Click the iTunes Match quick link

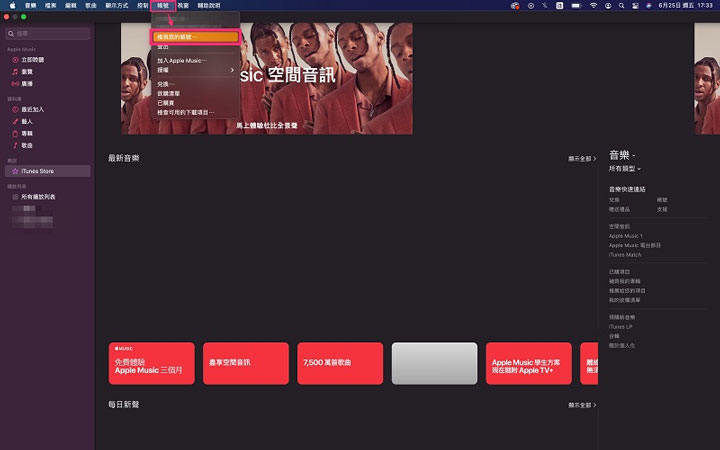click(x=624, y=254)
